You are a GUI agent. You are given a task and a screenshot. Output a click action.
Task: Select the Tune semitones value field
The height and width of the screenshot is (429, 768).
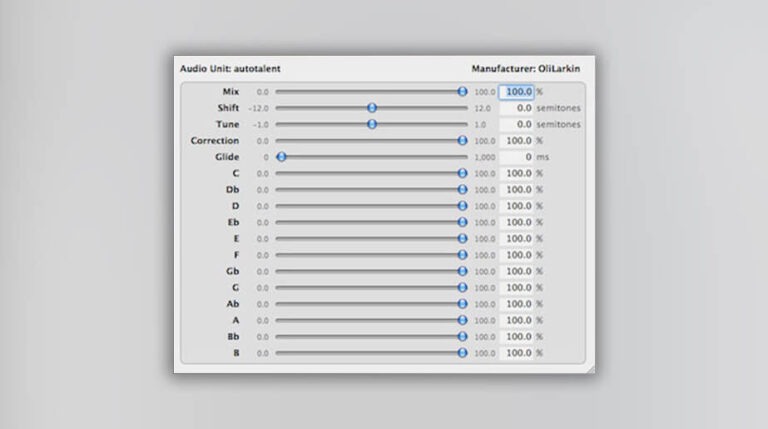pos(516,124)
